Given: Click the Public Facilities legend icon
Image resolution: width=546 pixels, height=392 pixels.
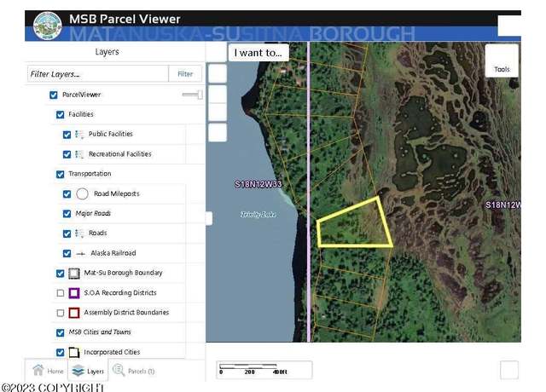Looking at the screenshot, I should click(79, 135).
